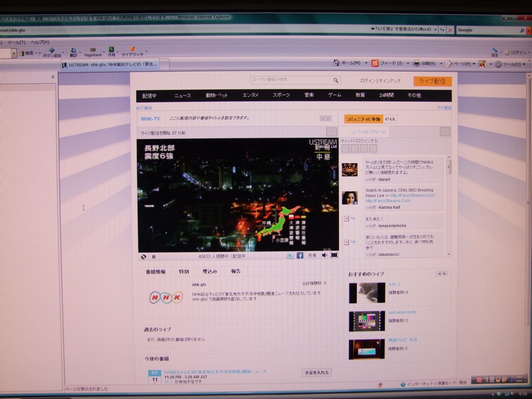Click in the ユーザと番組の検索 search field

click(292, 80)
